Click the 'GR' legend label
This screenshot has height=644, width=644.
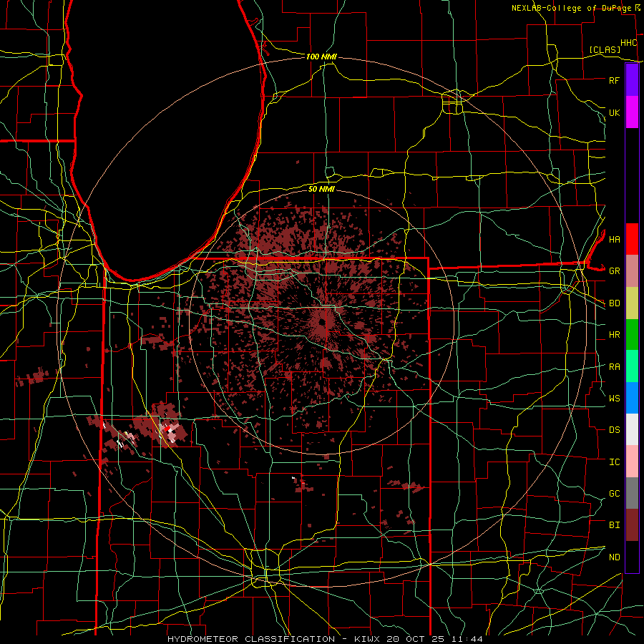coord(614,271)
